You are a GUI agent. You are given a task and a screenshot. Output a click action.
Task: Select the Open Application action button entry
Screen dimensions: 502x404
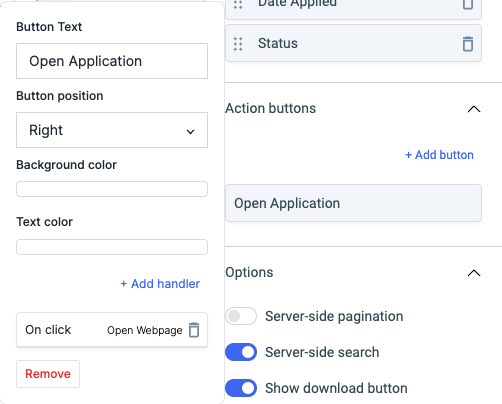(x=353, y=203)
